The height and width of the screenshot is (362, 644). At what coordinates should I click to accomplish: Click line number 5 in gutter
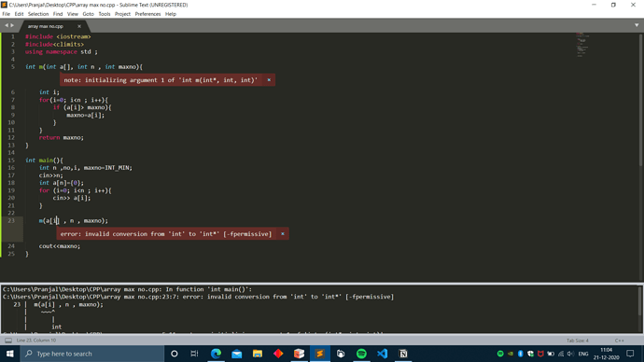tap(13, 67)
